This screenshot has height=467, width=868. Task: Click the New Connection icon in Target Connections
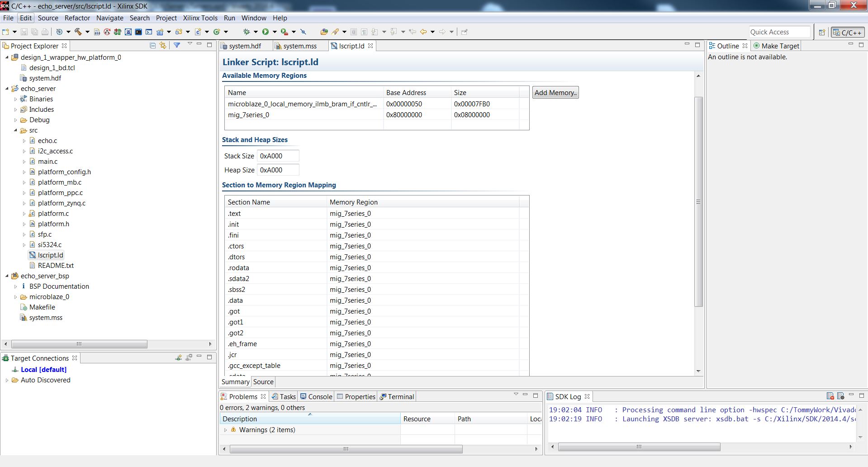[179, 357]
